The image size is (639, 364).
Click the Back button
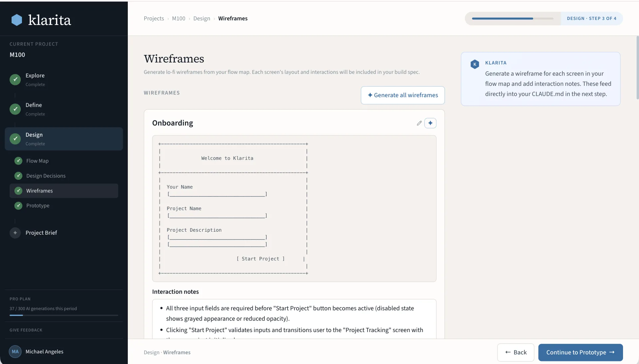(516, 352)
